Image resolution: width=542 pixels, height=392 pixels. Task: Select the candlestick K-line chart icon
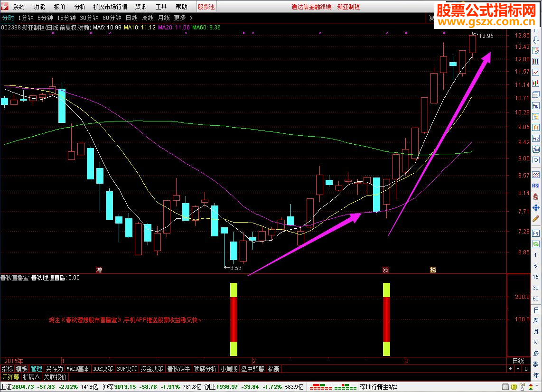click(535, 84)
